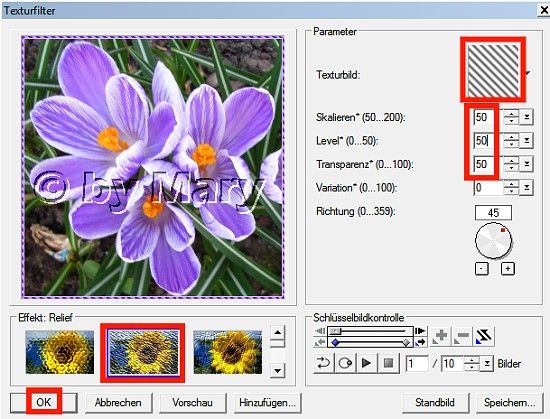Click the Abbrechen button
Viewport: 550px width, 419px height.
click(119, 402)
